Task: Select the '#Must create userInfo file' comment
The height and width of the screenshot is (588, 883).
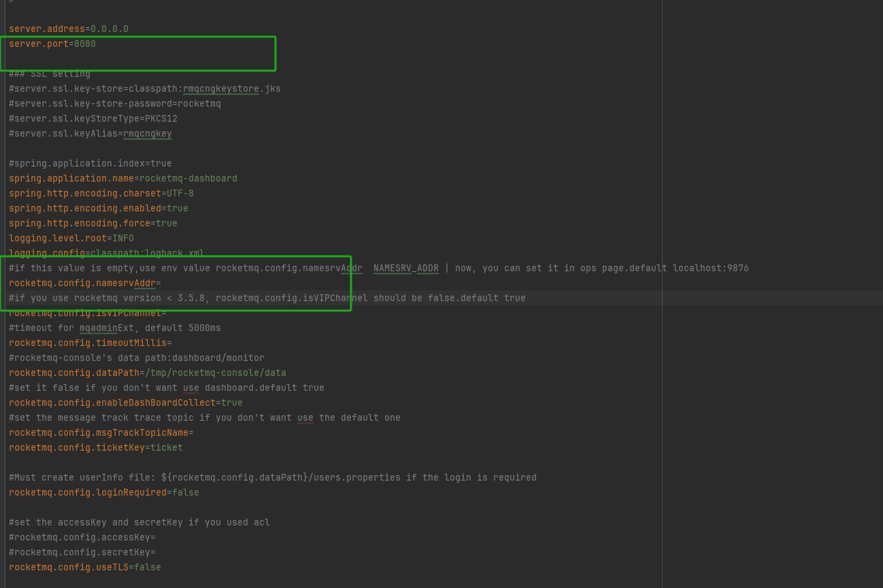Action: point(273,478)
